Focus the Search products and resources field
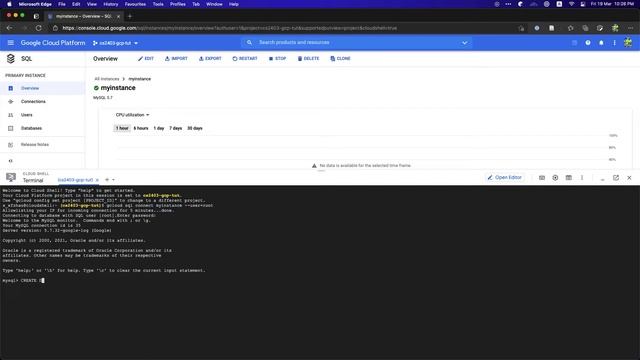This screenshot has height=360, width=640. click(x=356, y=42)
